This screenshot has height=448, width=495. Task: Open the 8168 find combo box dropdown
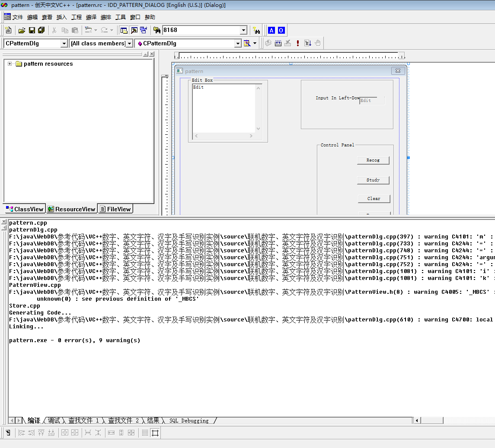pos(243,30)
